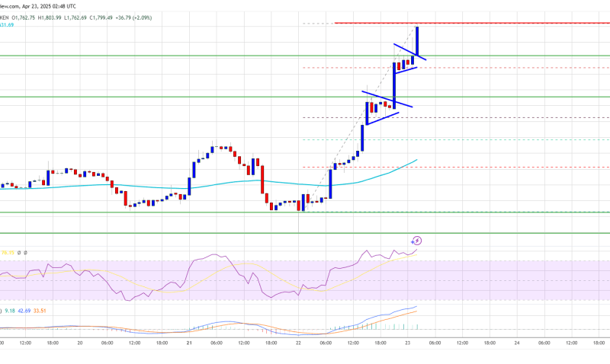Click the MACD signal value 33.51

(x=40, y=311)
